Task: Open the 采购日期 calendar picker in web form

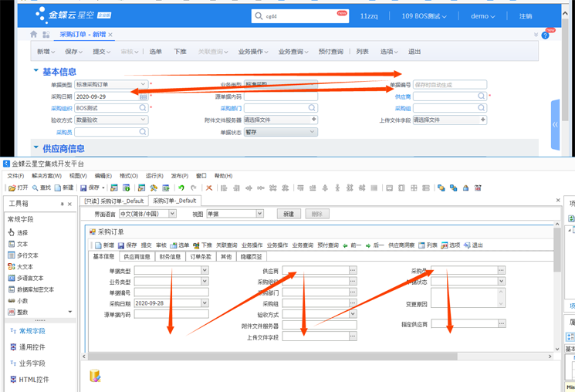Action: coord(144,96)
